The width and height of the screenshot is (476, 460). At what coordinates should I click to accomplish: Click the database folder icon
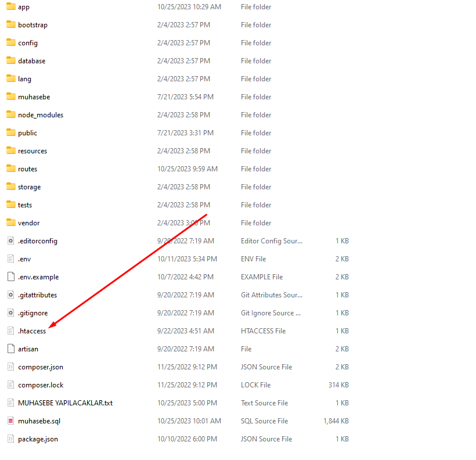pos(11,60)
